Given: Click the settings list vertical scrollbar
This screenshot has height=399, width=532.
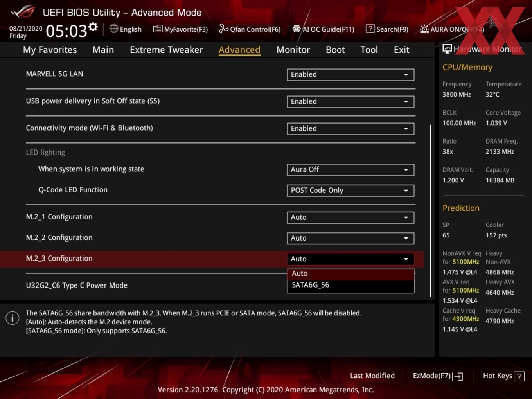Looking at the screenshot, I should pos(431,210).
